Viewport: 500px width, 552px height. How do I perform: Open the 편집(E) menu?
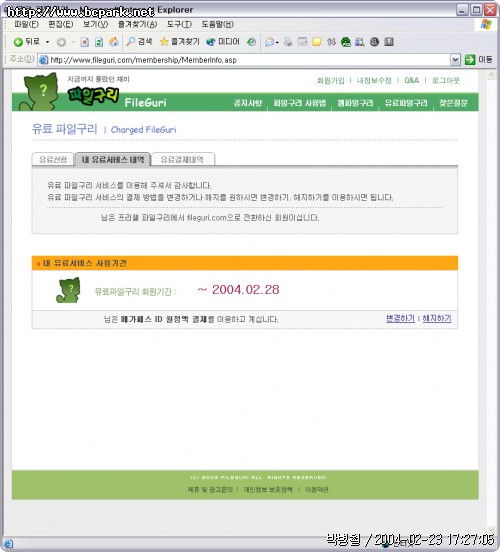click(61, 24)
